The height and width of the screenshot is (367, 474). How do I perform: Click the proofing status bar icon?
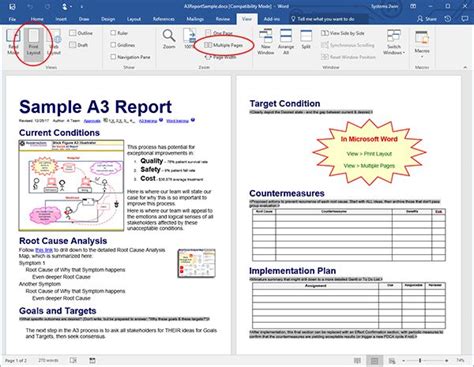74,360
